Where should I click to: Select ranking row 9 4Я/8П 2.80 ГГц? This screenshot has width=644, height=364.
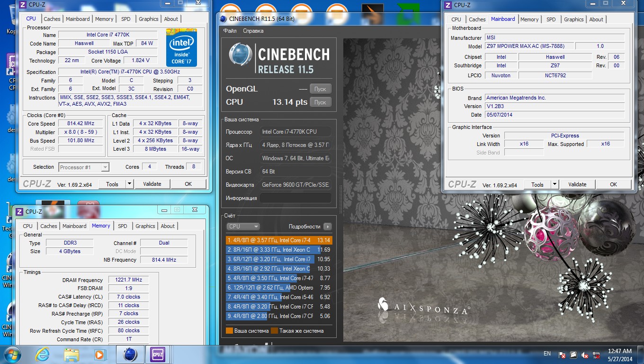pyautogui.click(x=279, y=316)
